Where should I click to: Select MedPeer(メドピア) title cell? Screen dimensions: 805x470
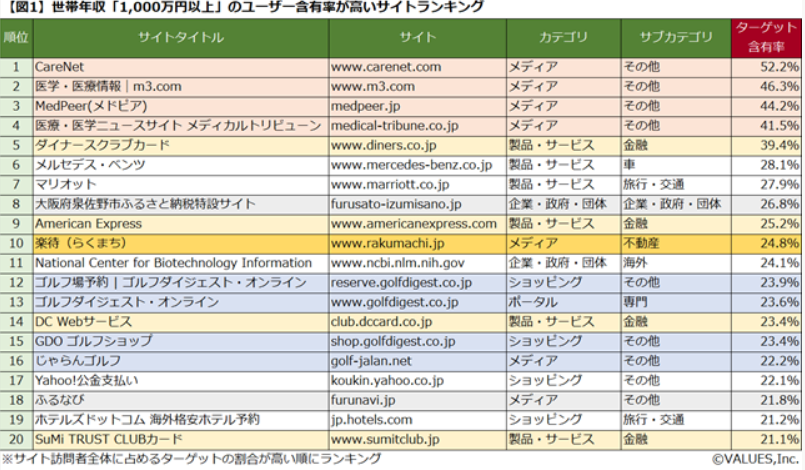click(x=181, y=106)
